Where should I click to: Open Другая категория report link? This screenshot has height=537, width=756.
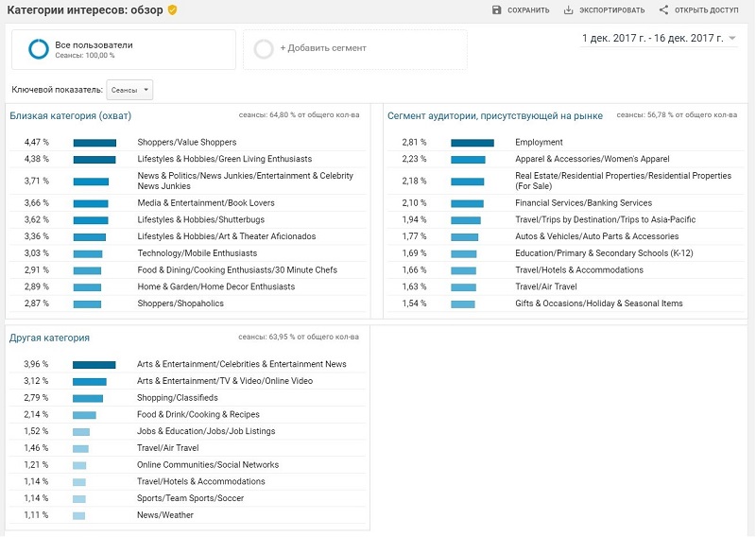pos(49,338)
